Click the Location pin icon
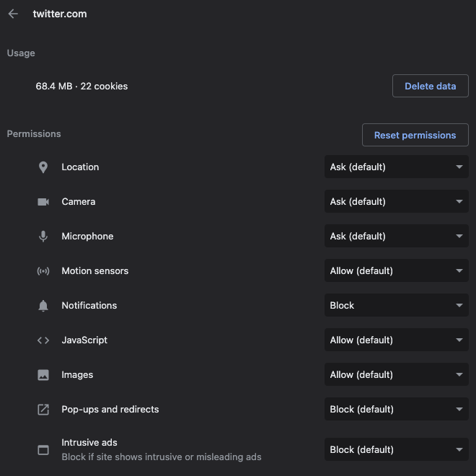Screen dimensions: 476x476 [43, 167]
